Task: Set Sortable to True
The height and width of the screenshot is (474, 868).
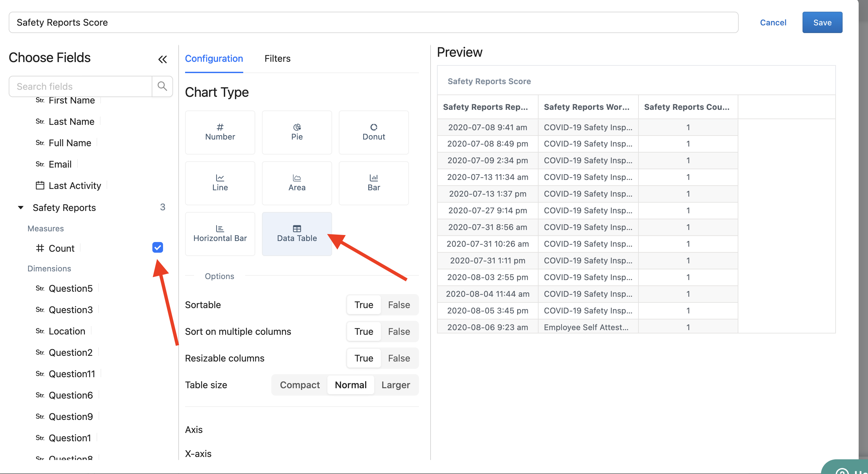Action: 364,305
